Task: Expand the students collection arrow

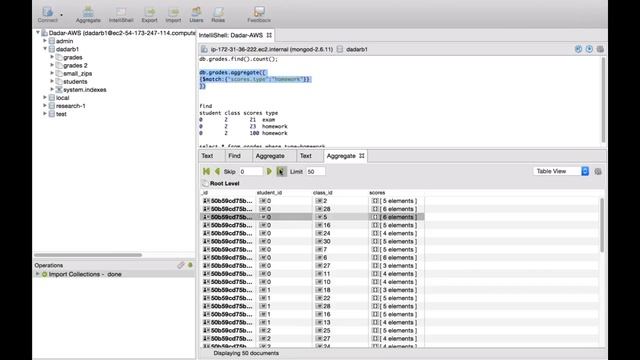Action: pos(52,81)
